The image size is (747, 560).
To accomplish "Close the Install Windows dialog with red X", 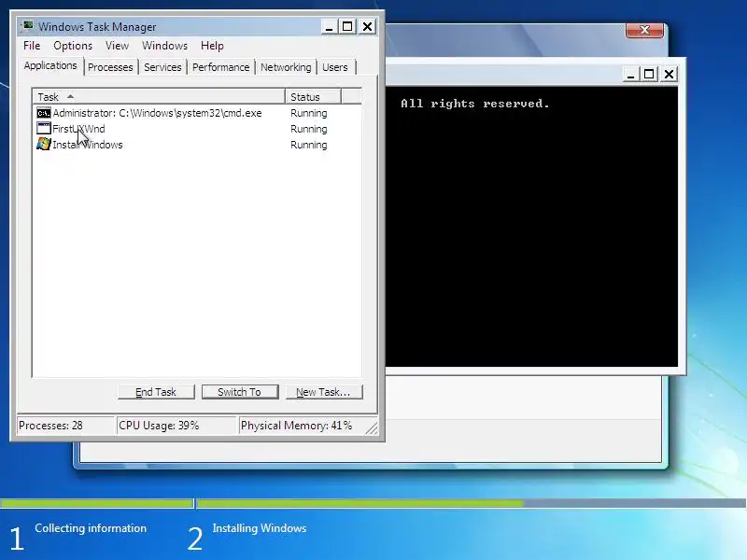I will [644, 30].
